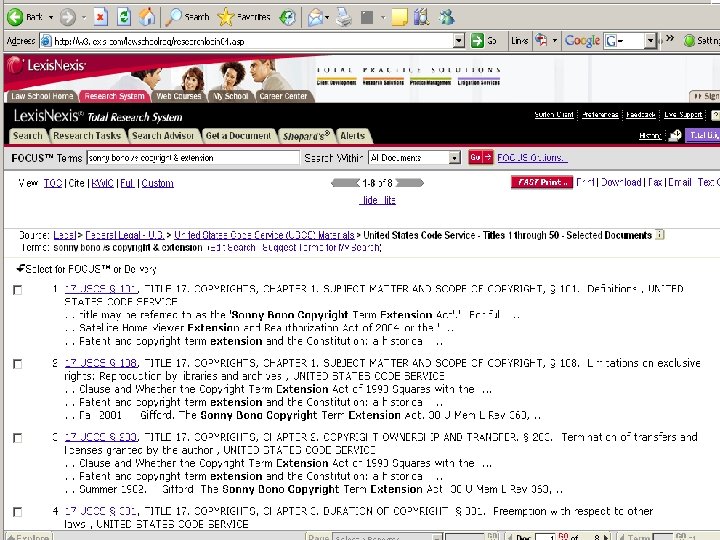Click the Email delivery link
The width and height of the screenshot is (720, 540).
680,182
